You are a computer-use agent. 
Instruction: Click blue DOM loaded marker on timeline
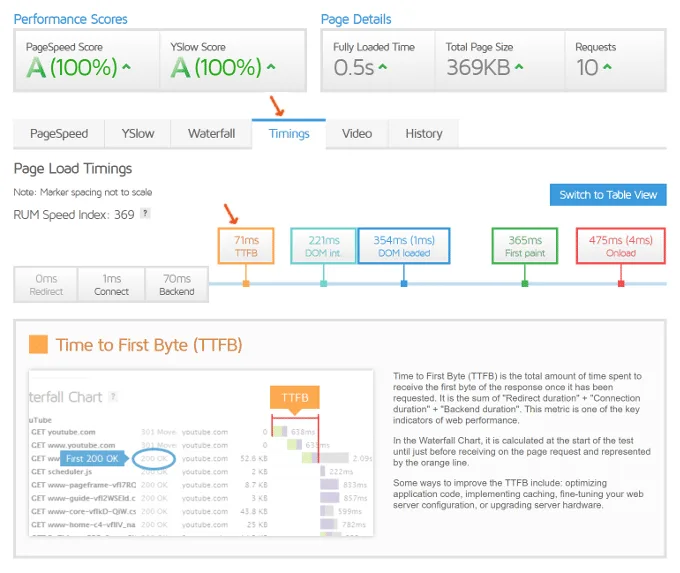404,284
